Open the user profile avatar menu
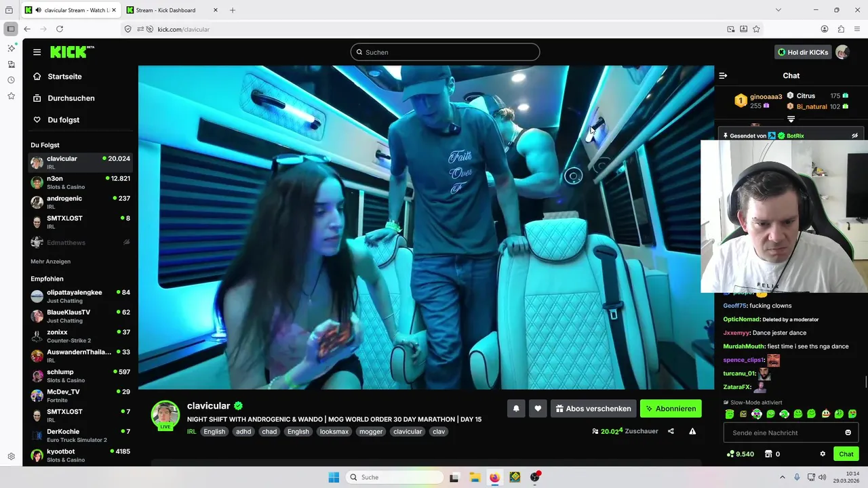The width and height of the screenshot is (868, 488). 842,52
